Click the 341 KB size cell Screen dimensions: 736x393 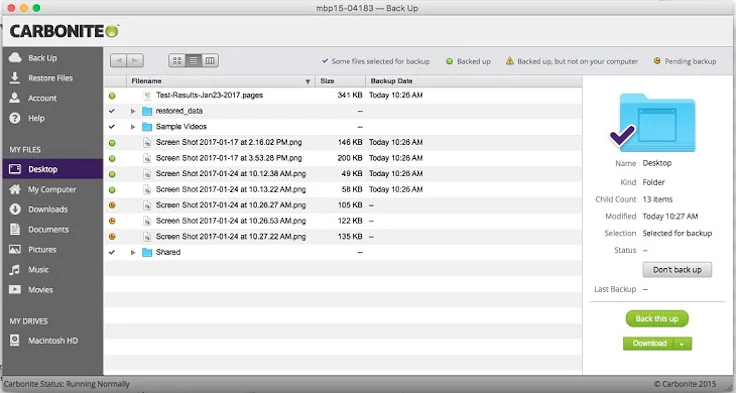[x=350, y=95]
